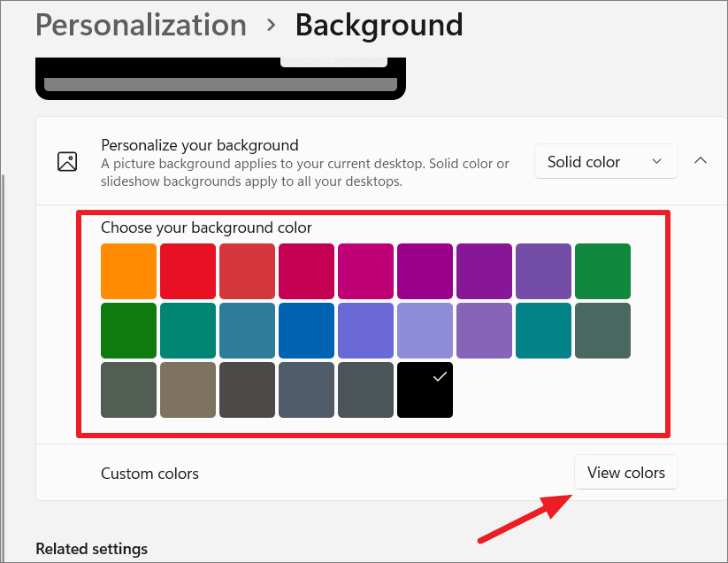Viewport: 728px width, 563px height.
Task: Click the picture icon beside Personalize your background
Action: [67, 162]
